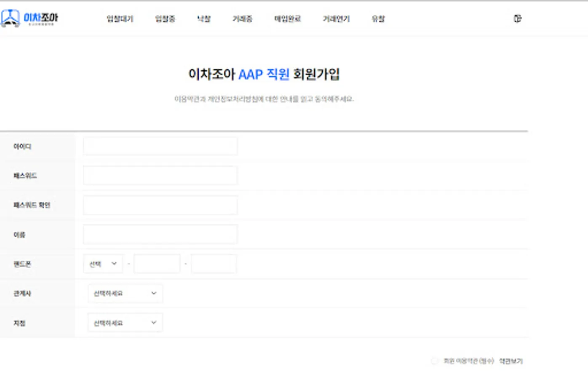This screenshot has width=588, height=379.
Task: Open the 유찰 menu
Action: coord(378,19)
